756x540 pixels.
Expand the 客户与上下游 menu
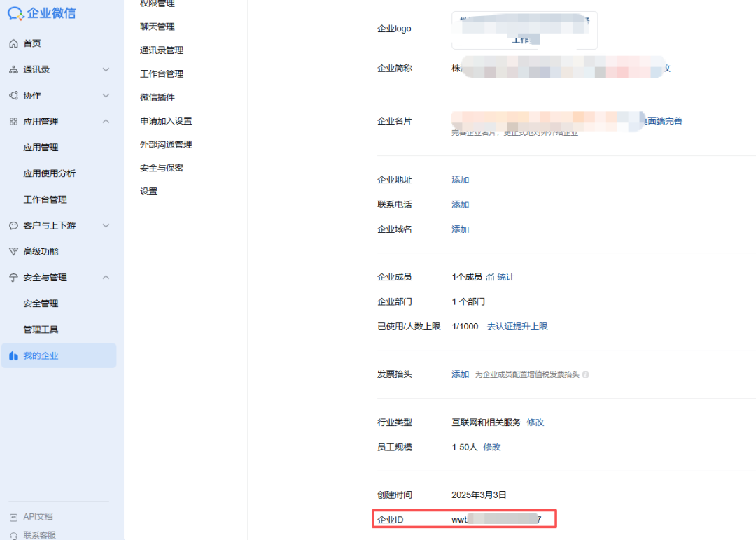coord(106,225)
